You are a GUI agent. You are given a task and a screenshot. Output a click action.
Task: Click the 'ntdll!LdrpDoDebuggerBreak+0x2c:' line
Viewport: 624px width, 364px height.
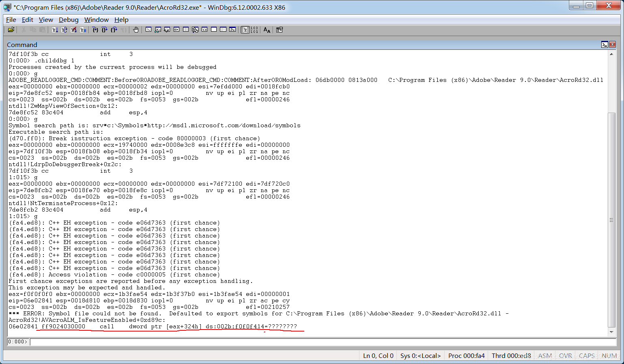coord(65,164)
